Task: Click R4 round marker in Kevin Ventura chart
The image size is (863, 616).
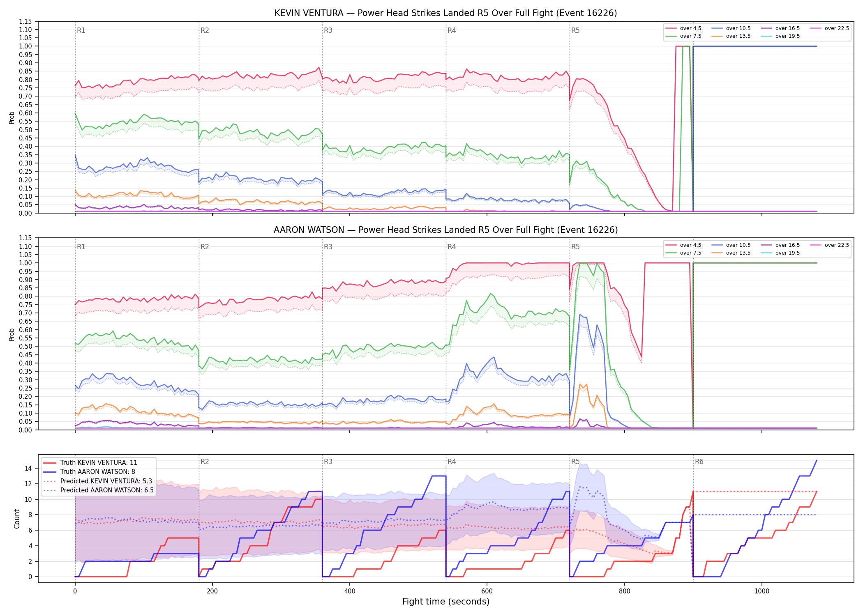Action: [x=452, y=30]
